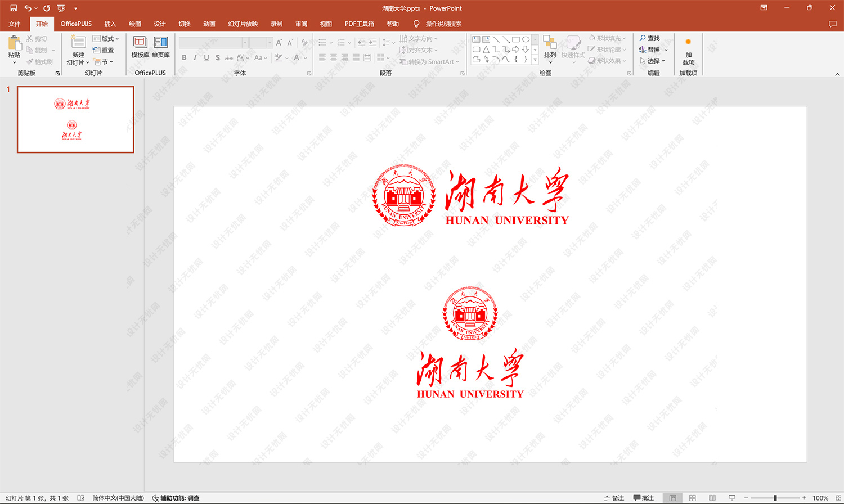Click the zoom slider in status bar
Image resolution: width=844 pixels, height=504 pixels.
pyautogui.click(x=775, y=498)
